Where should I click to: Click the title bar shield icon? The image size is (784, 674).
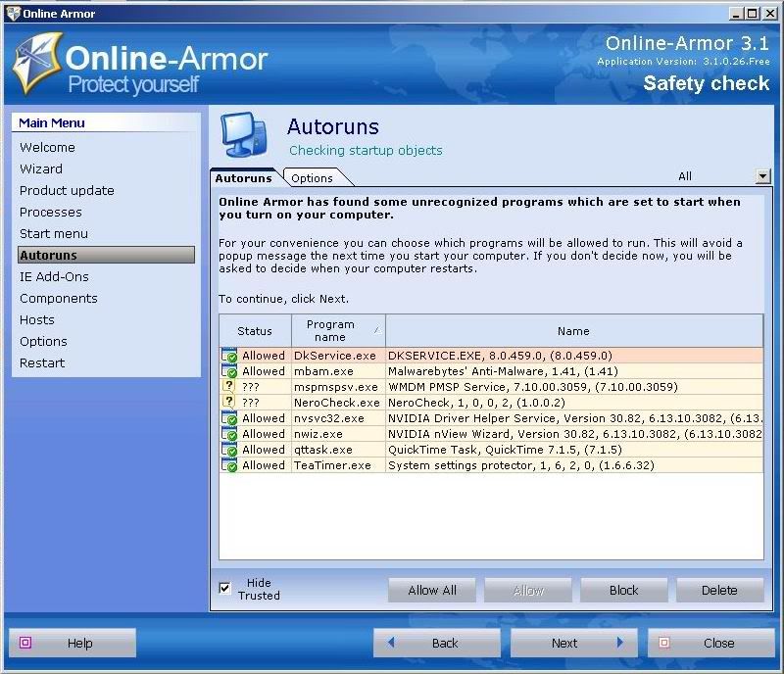point(13,14)
